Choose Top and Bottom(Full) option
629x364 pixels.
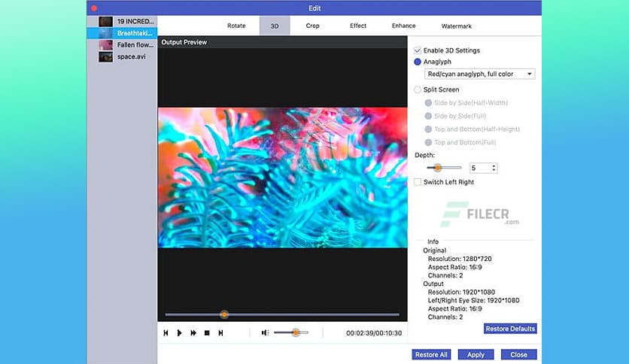click(x=428, y=142)
